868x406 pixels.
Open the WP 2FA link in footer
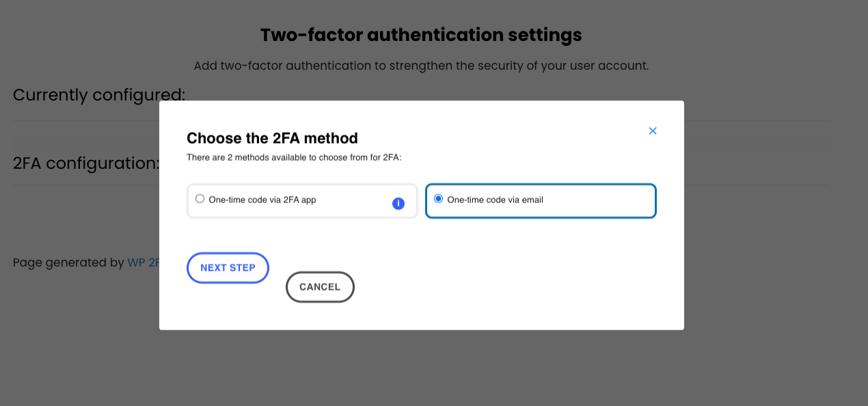click(x=143, y=262)
